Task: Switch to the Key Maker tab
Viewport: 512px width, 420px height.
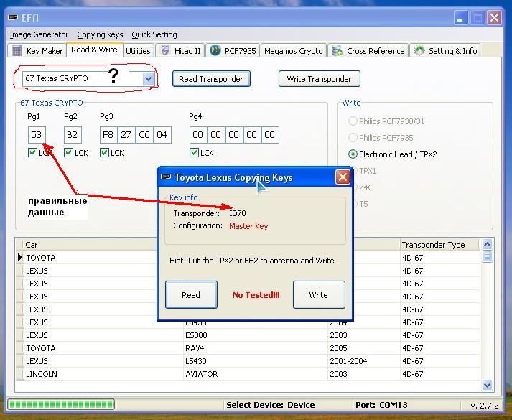Action: pyautogui.click(x=36, y=50)
